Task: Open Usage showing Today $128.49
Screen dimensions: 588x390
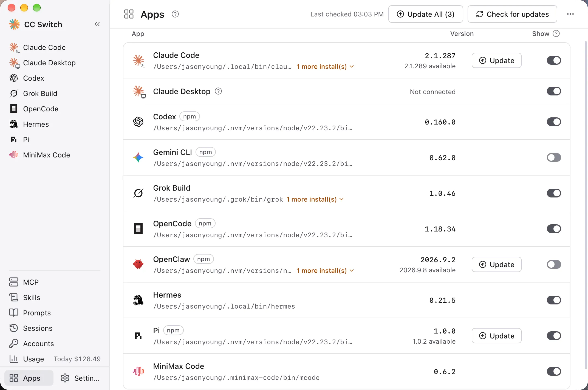Action: point(54,359)
